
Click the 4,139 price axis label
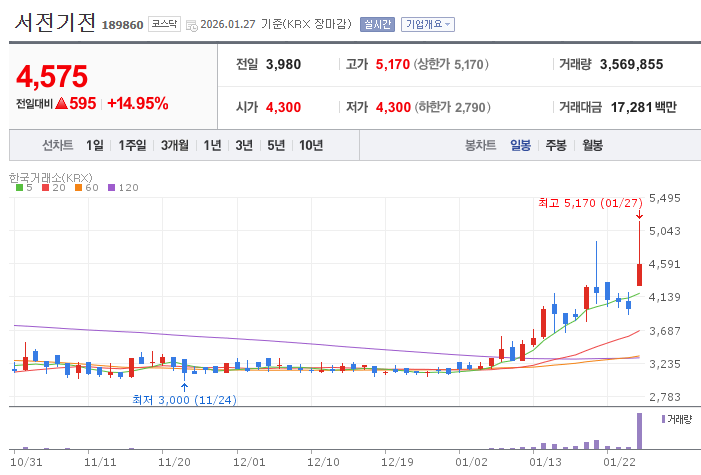[664, 297]
